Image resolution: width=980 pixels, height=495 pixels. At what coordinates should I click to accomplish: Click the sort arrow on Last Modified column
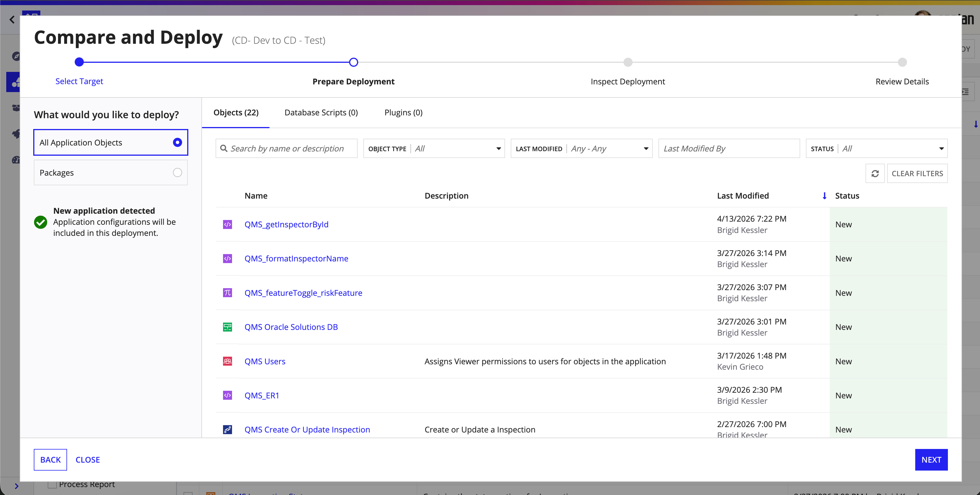tap(824, 196)
